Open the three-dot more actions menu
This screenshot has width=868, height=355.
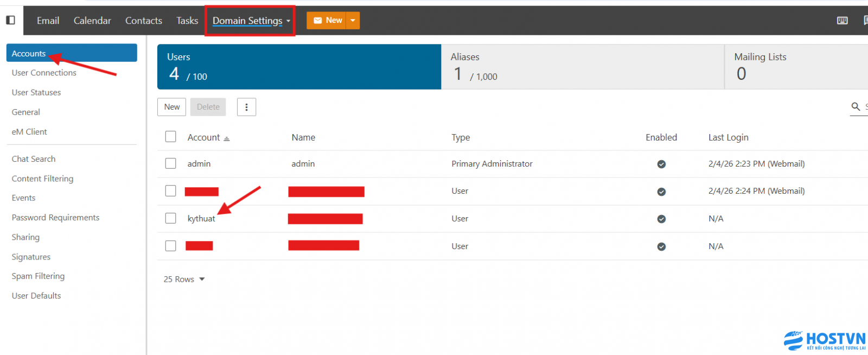[246, 107]
